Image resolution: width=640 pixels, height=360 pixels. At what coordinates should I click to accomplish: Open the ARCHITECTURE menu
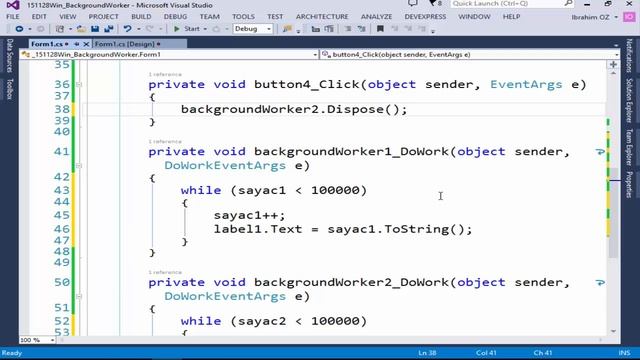click(x=322, y=17)
